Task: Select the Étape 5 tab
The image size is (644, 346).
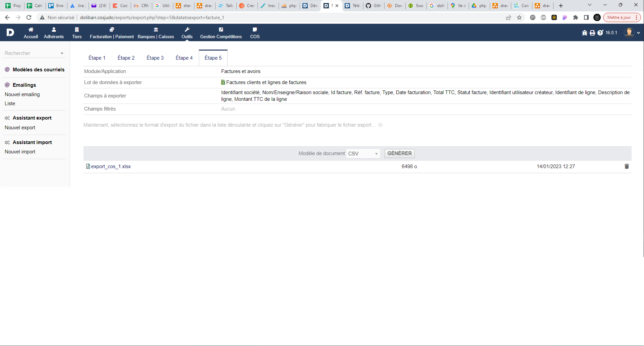Action: [x=213, y=58]
